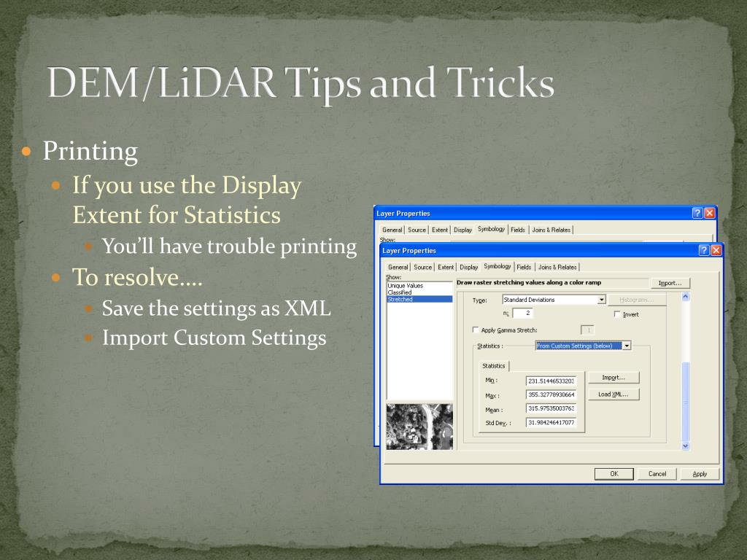The height and width of the screenshot is (560, 747).
Task: Open the front Layer Properties help icon
Action: point(704,251)
